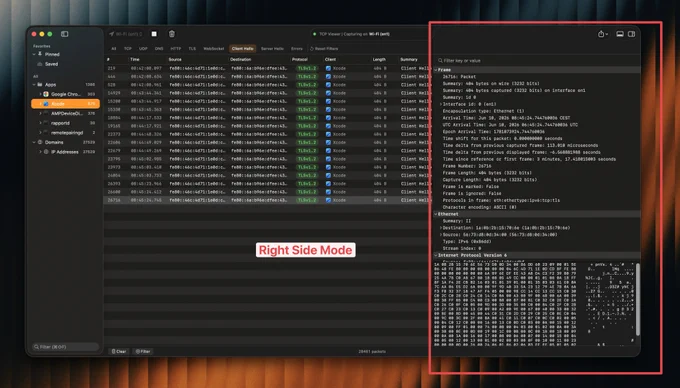The height and width of the screenshot is (388, 680).
Task: Click the Reset Filters button
Action: point(324,49)
